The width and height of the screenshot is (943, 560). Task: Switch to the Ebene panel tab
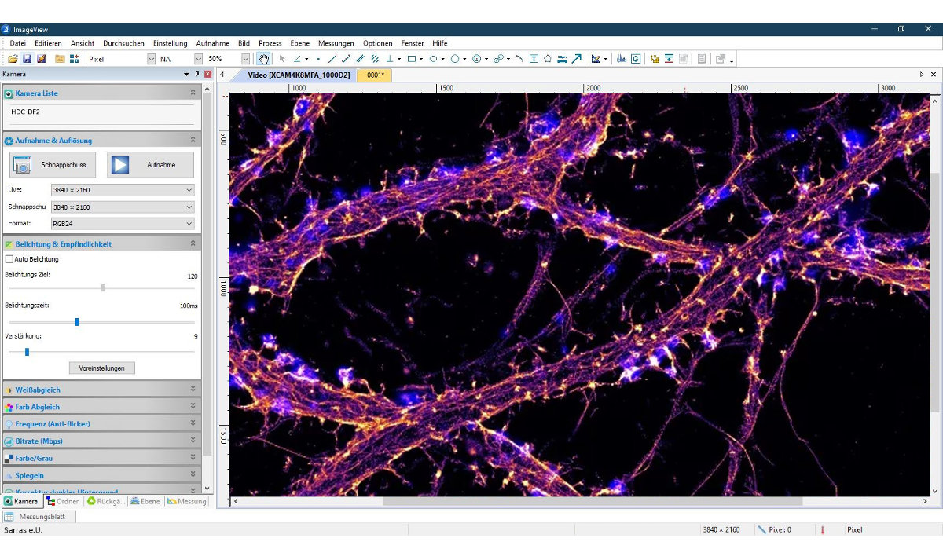pyautogui.click(x=145, y=501)
